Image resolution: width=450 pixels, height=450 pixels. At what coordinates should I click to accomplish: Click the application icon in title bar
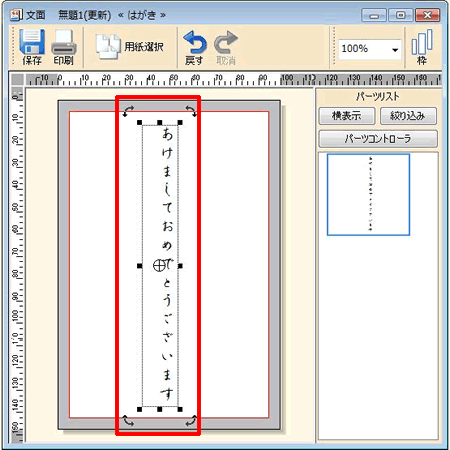tap(16, 15)
